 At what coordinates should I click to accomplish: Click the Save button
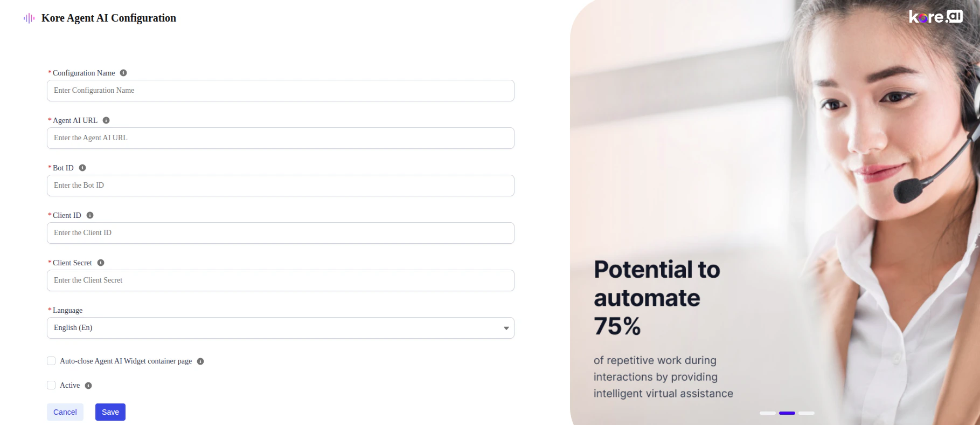(110, 412)
